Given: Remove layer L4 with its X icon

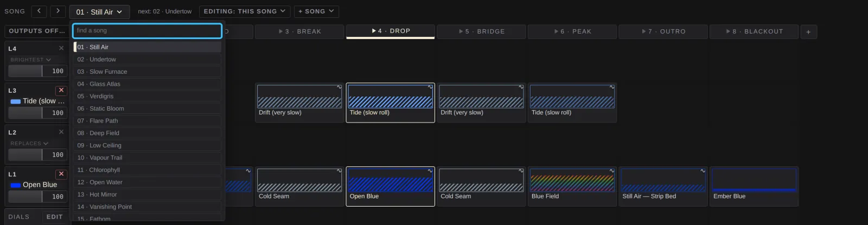Looking at the screenshot, I should [61, 48].
